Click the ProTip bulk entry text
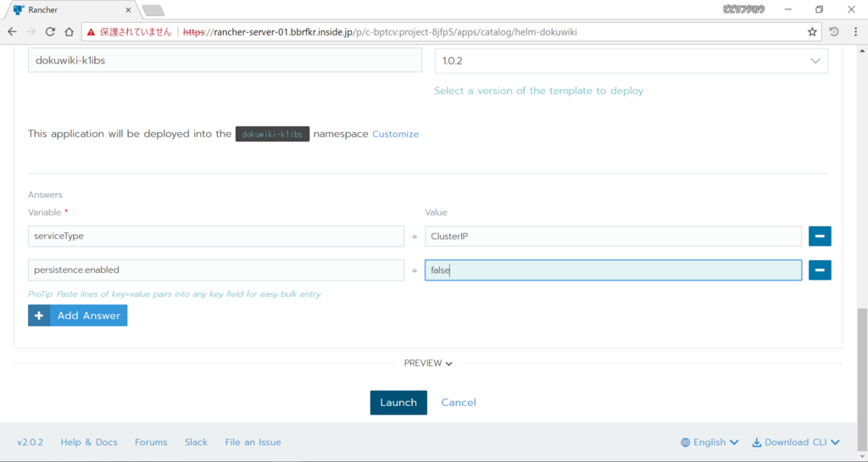Image resolution: width=868 pixels, height=462 pixels. pyautogui.click(x=175, y=294)
